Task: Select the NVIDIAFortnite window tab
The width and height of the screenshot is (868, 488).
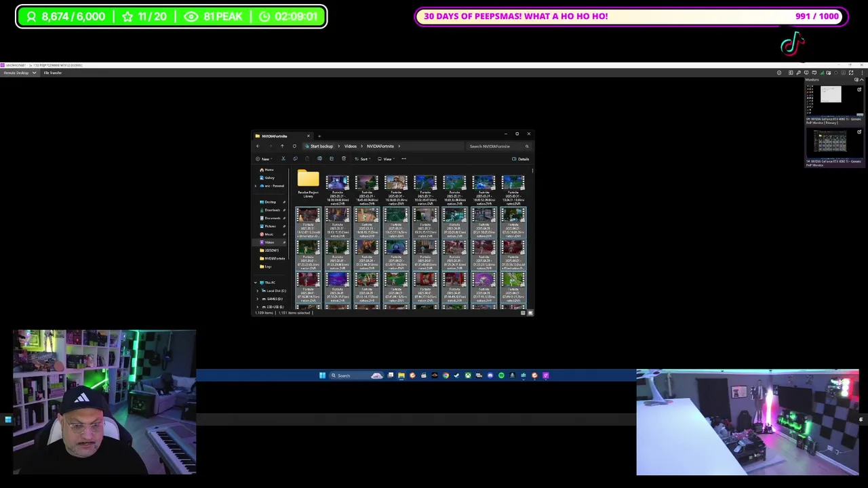Action: [281, 136]
